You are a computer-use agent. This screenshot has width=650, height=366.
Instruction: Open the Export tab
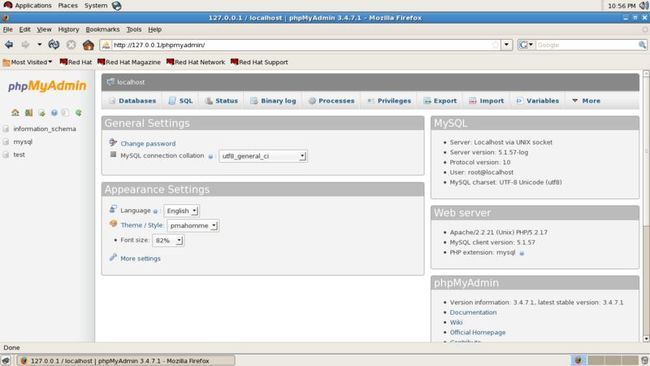click(x=440, y=101)
